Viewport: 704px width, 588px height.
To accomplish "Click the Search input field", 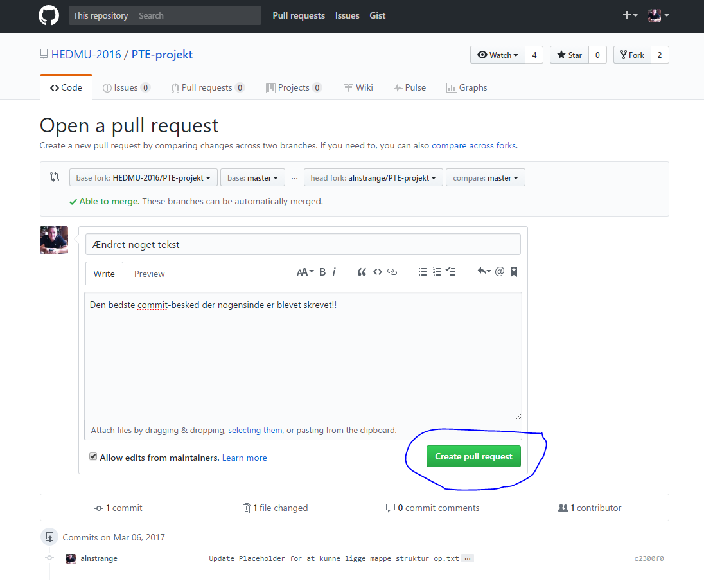I will tap(197, 15).
